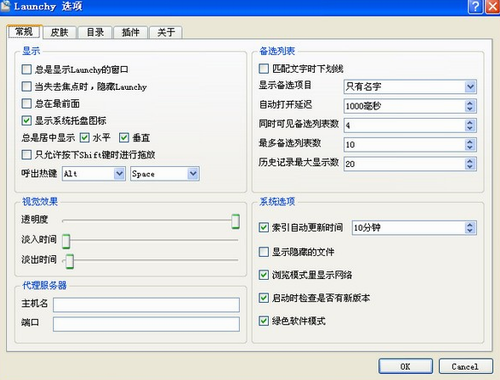Screen dimensions: 500x380
Task: Toggle 索引自动更新时间 checkbox
Action: tap(264, 228)
